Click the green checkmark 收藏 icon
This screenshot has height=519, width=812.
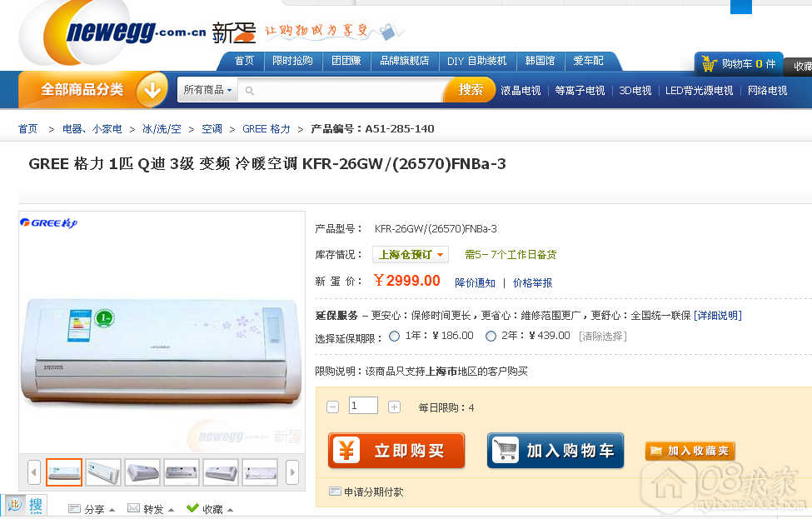tap(192, 508)
